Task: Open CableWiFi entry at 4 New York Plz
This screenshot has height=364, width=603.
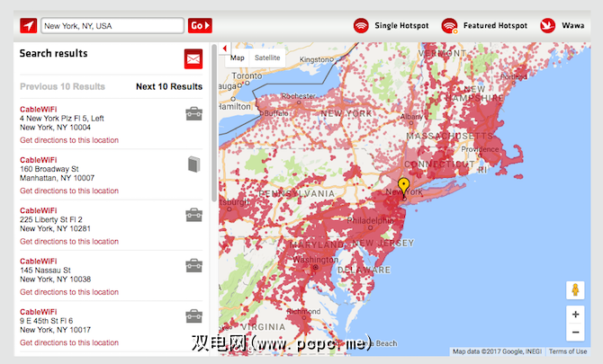Action: [x=39, y=109]
